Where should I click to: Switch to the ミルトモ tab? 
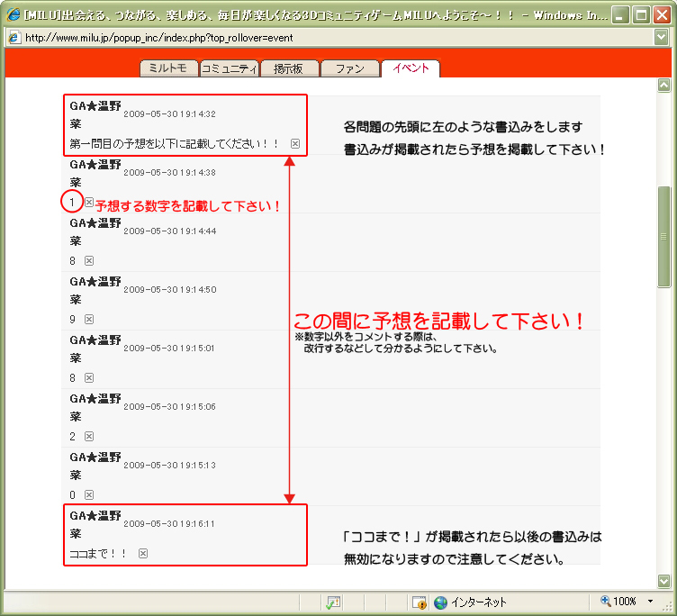click(x=168, y=68)
